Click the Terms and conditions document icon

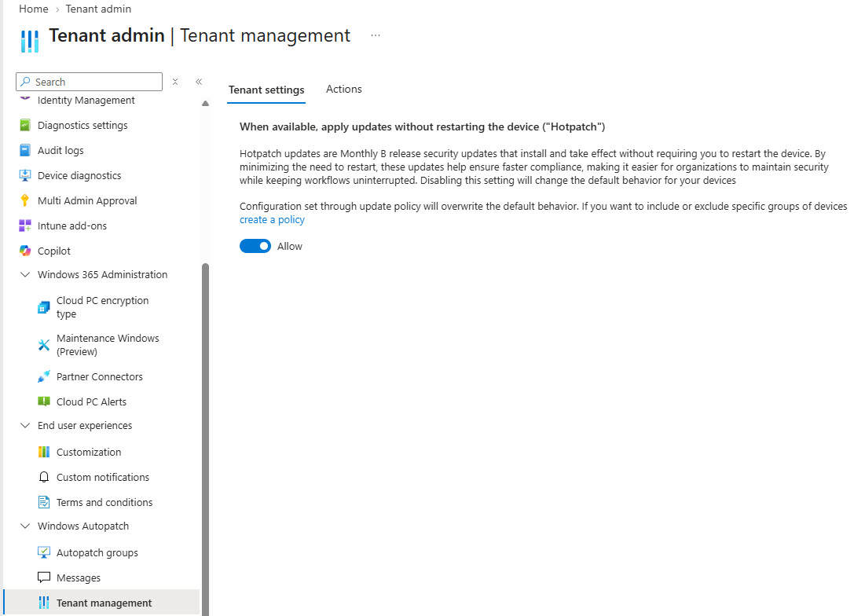43,502
